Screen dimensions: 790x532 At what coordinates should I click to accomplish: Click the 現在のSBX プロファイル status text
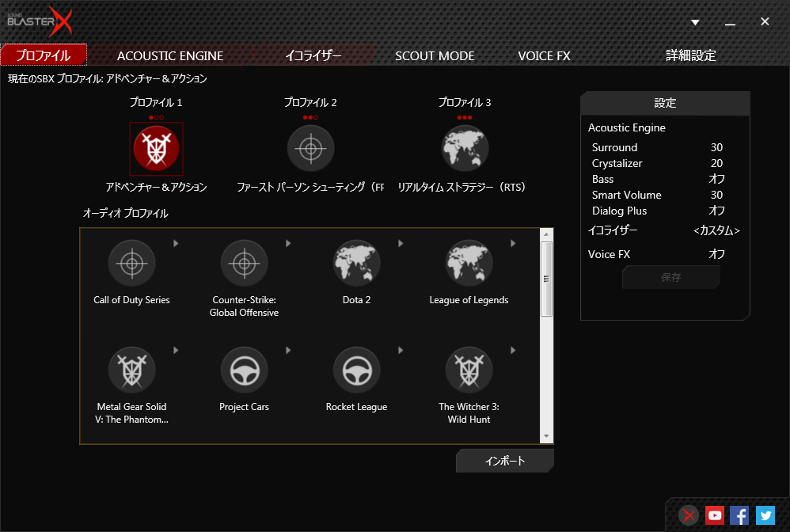tap(108, 78)
